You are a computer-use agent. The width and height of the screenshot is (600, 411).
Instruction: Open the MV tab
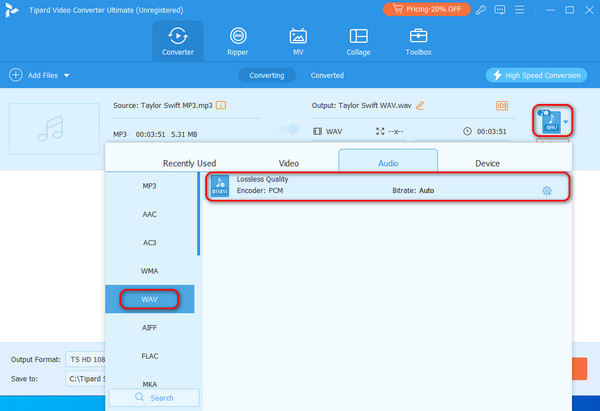(298, 41)
